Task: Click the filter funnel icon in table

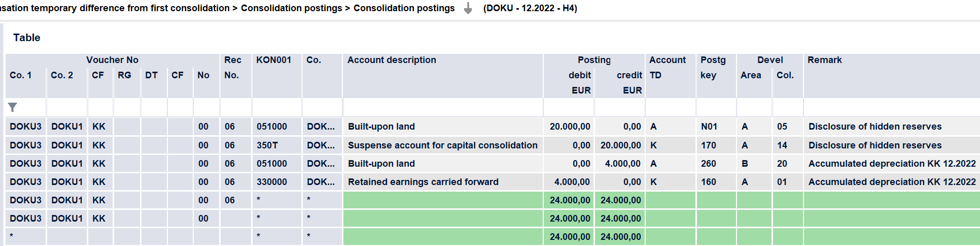Action: (x=13, y=107)
